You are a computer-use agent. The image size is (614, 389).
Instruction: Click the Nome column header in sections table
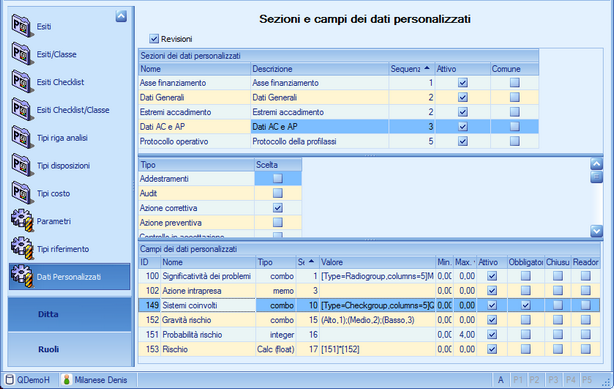[195, 69]
